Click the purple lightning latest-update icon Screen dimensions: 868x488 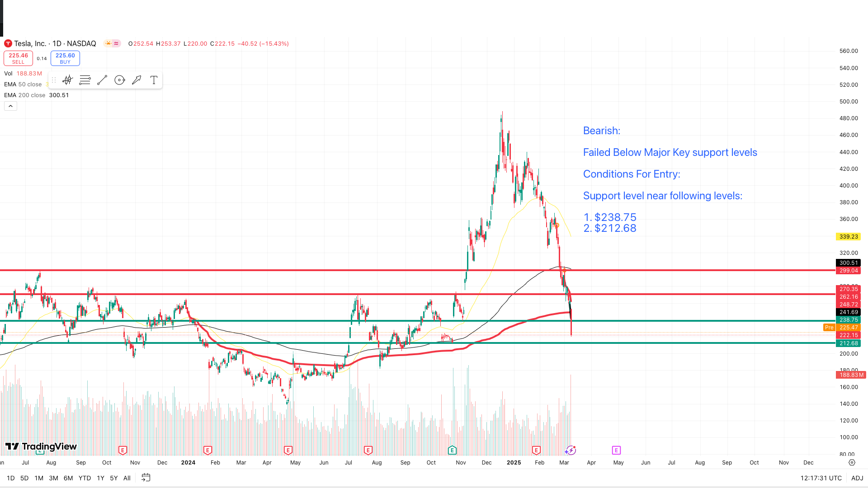[x=571, y=450]
